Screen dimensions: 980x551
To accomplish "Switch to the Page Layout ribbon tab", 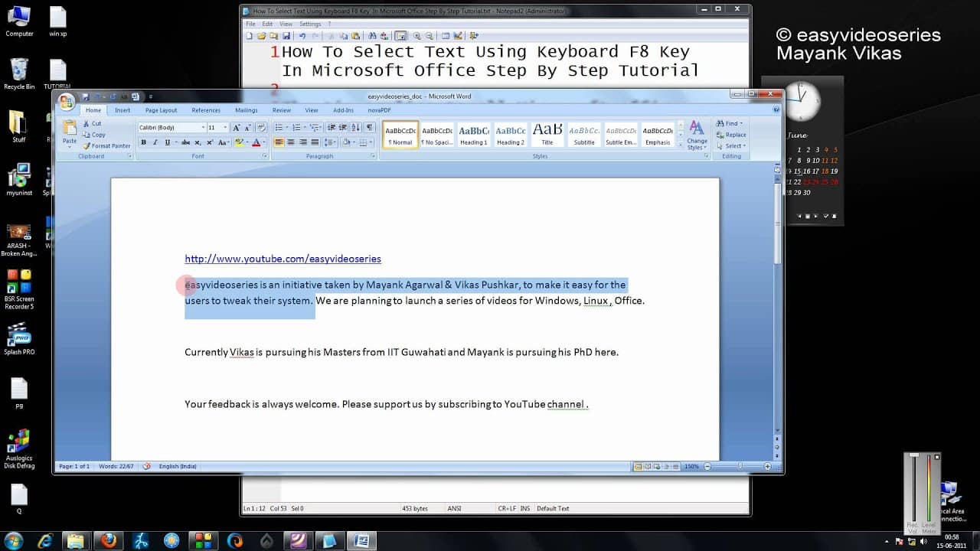I will [162, 110].
